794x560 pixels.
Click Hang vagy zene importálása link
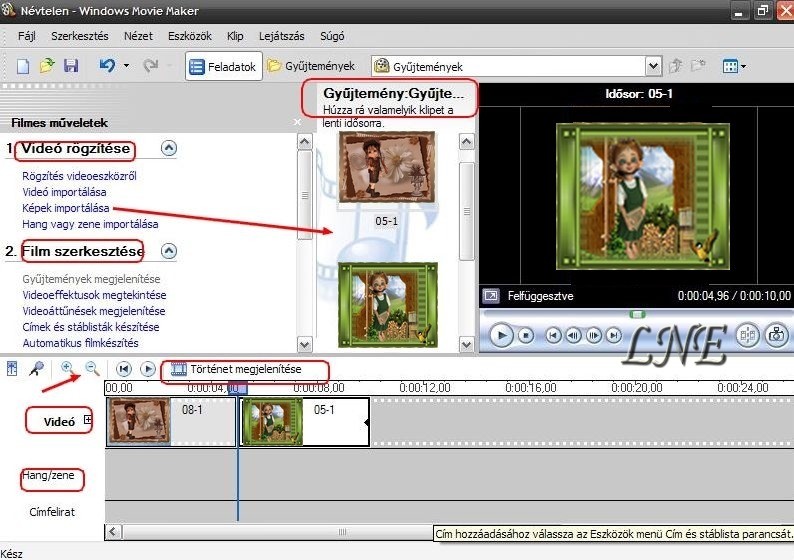(x=90, y=224)
